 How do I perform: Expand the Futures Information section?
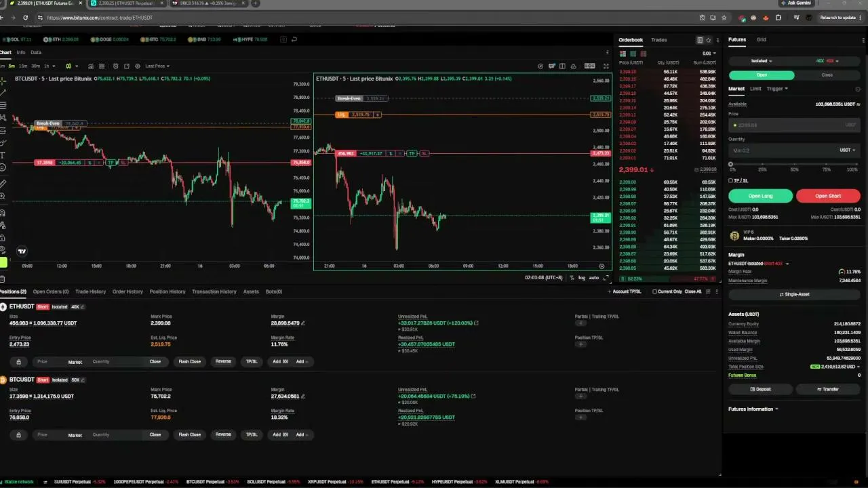point(753,409)
